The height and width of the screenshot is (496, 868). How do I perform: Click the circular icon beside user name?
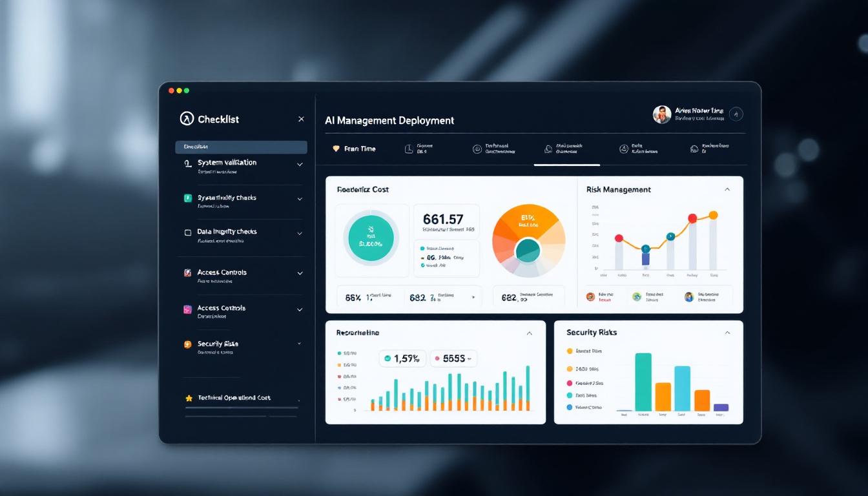[x=736, y=114]
